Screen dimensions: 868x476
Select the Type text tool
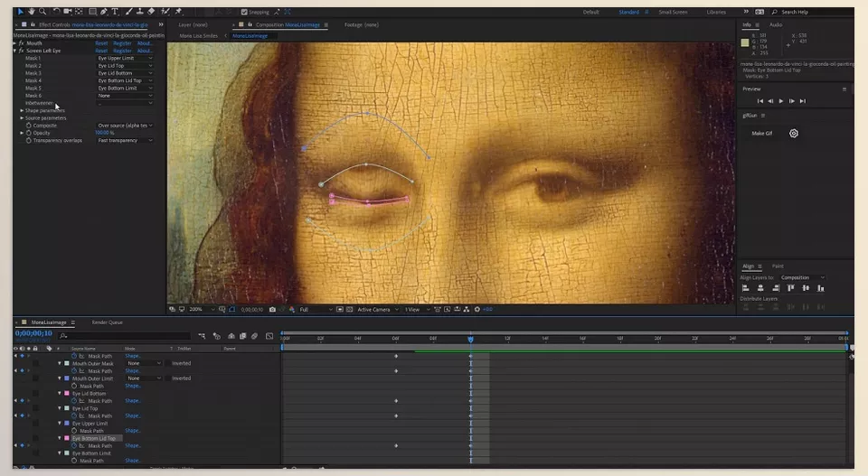[x=115, y=12]
